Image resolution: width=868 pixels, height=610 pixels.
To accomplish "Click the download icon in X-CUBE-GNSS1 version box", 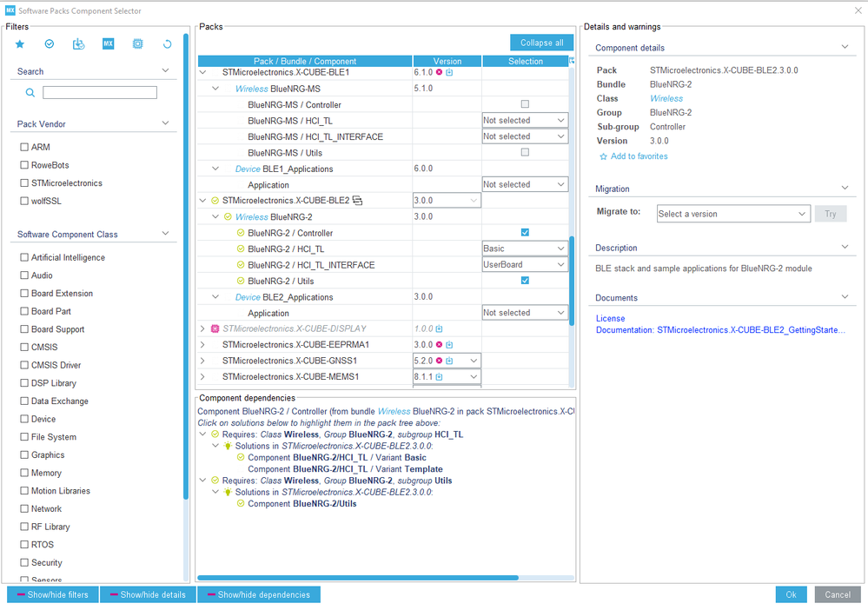I will coord(449,361).
